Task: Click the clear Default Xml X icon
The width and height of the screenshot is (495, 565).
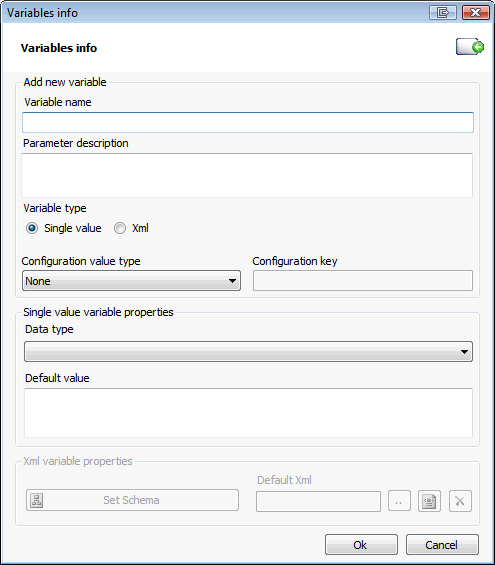Action: pos(460,501)
